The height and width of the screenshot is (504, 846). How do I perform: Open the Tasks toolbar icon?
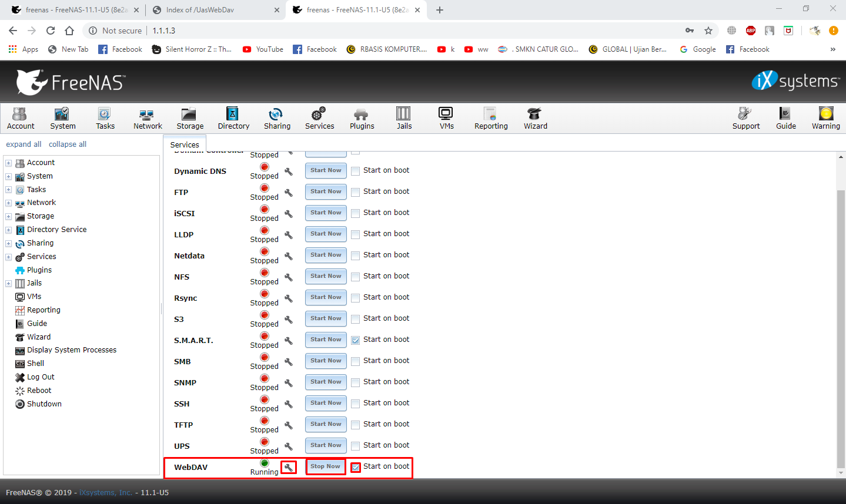(105, 118)
